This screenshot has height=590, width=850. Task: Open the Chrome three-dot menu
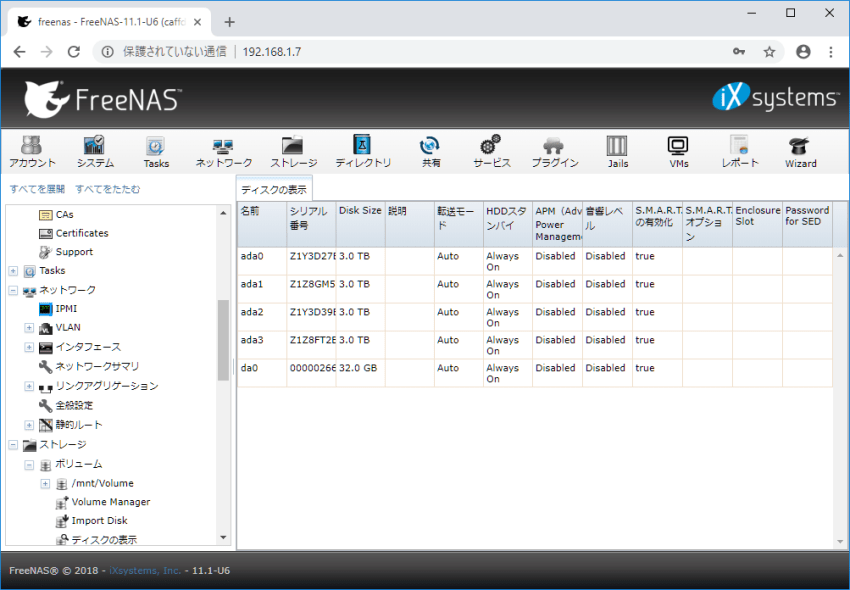tap(830, 52)
